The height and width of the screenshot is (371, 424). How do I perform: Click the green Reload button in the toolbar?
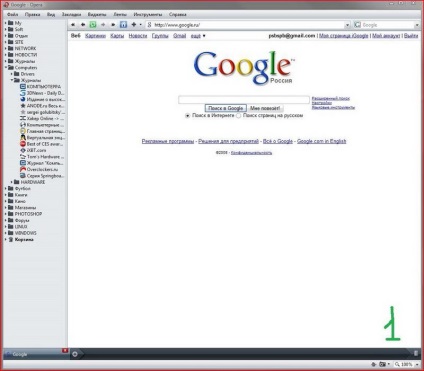(x=93, y=25)
